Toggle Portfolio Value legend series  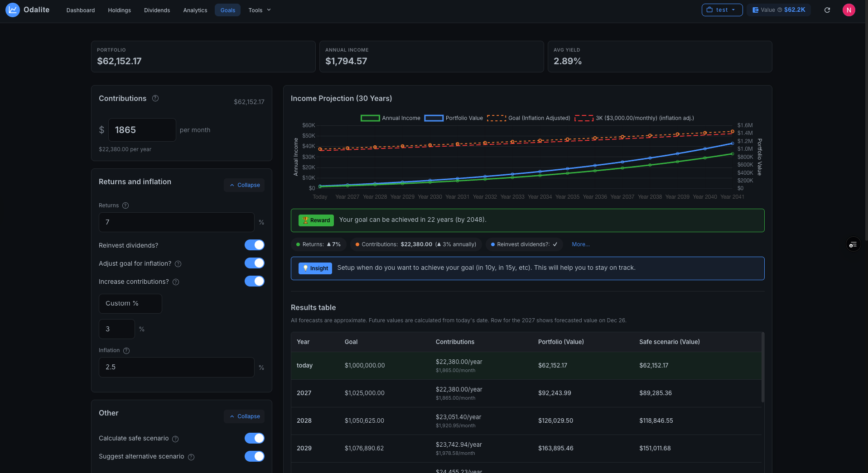pos(453,118)
